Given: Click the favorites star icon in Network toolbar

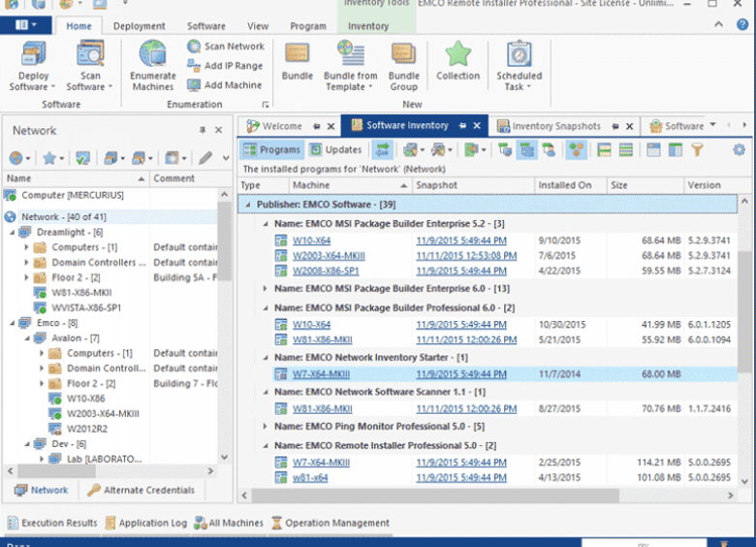Looking at the screenshot, I should click(49, 158).
